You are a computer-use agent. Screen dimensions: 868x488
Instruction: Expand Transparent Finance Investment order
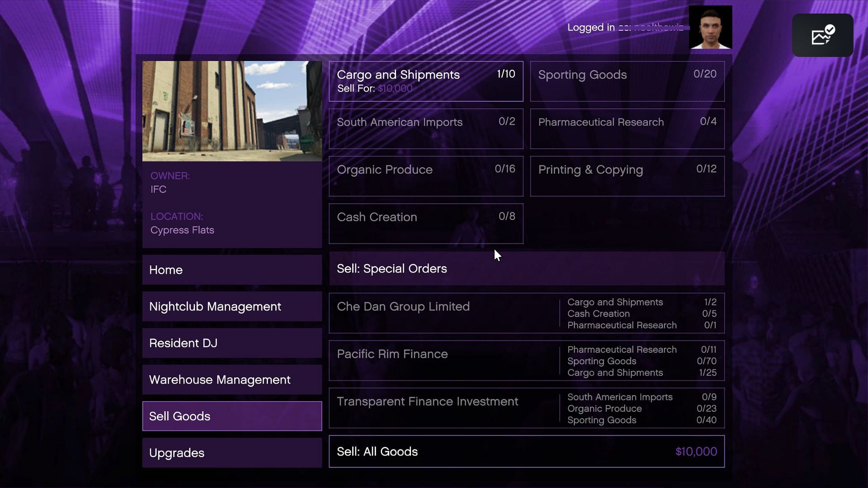click(x=427, y=408)
